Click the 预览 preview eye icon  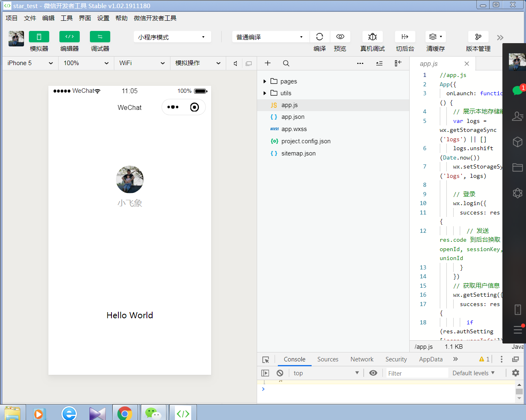click(x=340, y=37)
